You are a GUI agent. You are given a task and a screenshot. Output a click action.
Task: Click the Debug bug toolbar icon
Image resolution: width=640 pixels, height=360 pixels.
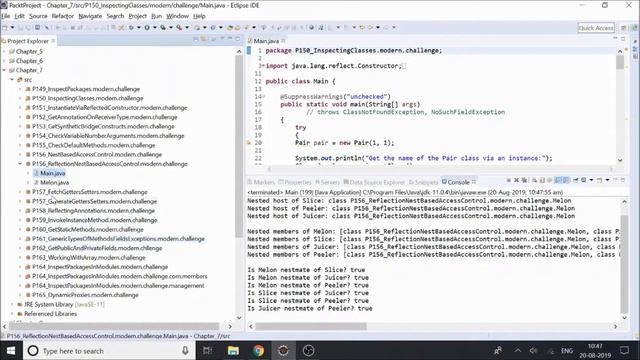coord(131,27)
